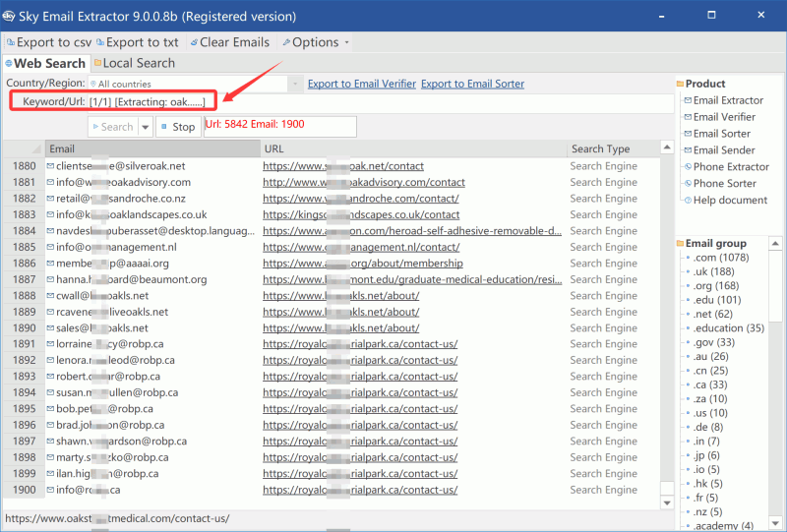The image size is (787, 532).
Task: Click the Product folder icon
Action: (x=680, y=84)
